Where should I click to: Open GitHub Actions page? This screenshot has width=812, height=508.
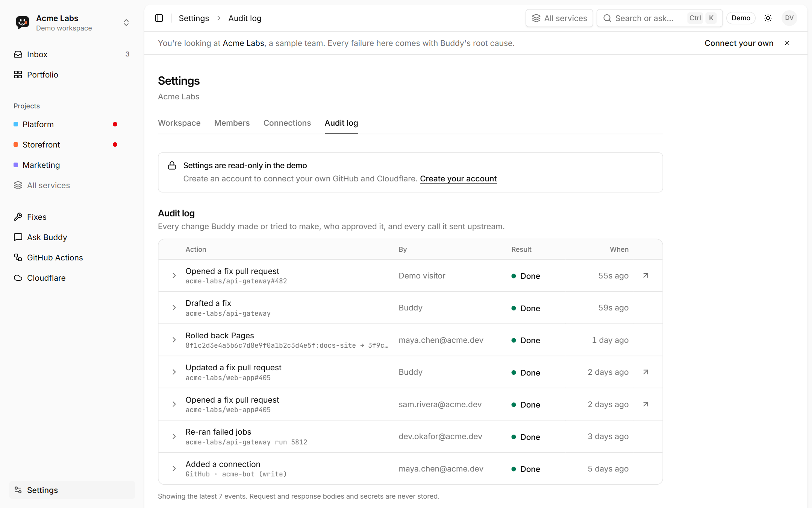(72, 257)
